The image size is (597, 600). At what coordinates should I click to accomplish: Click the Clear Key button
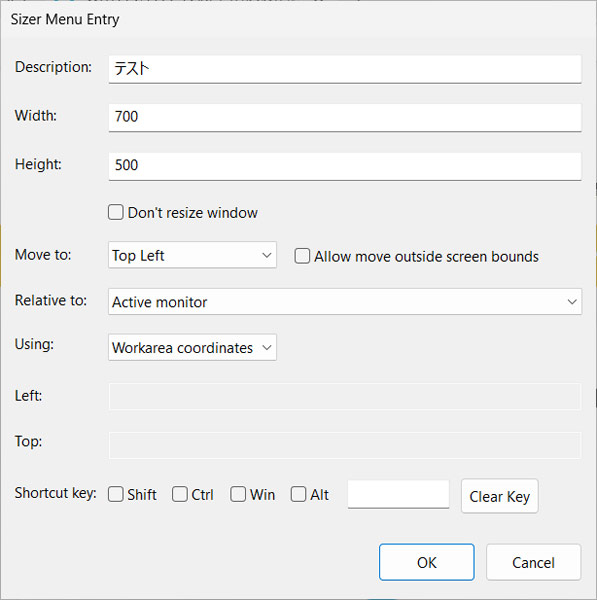(x=499, y=496)
